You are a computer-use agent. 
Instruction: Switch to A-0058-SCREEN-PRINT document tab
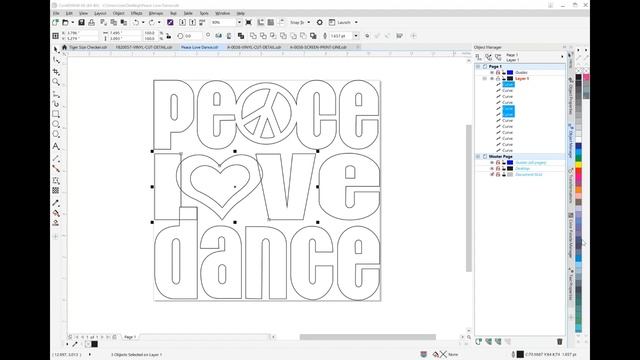318,47
